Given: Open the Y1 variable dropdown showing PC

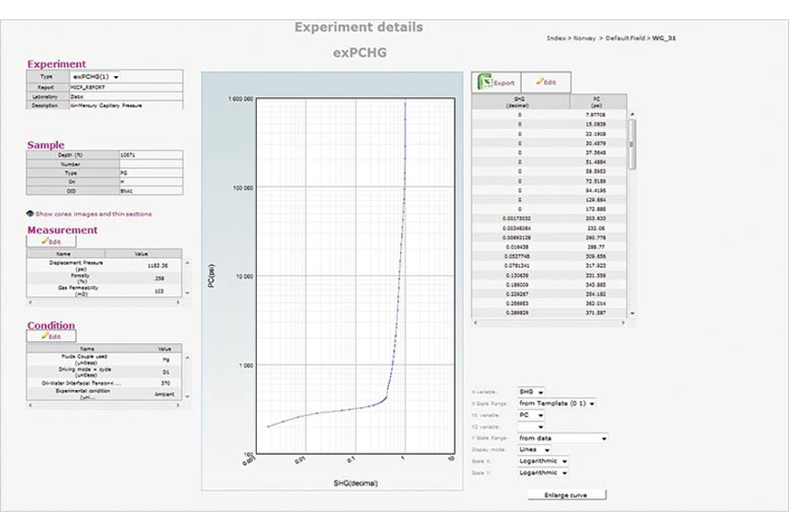Looking at the screenshot, I should pos(531,416).
